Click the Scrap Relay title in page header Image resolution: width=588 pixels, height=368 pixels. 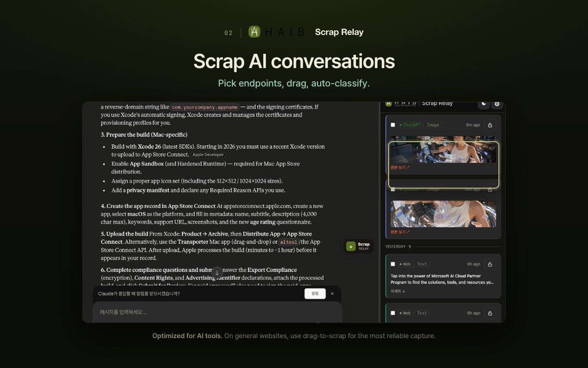point(339,32)
